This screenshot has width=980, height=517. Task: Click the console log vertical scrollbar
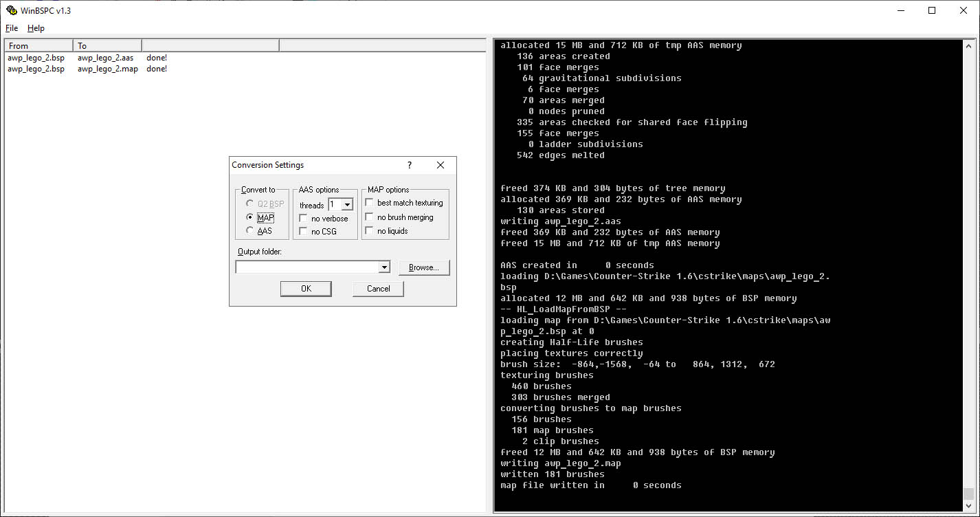tap(968, 275)
